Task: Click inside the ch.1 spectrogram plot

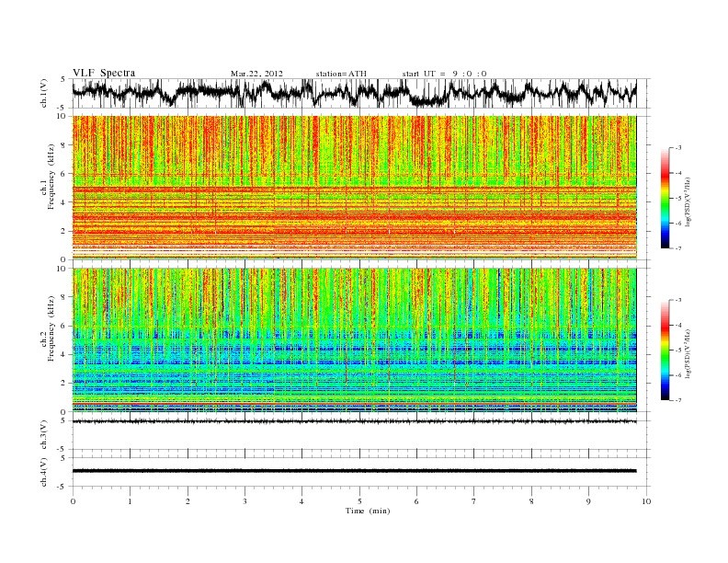Action: pos(354,188)
